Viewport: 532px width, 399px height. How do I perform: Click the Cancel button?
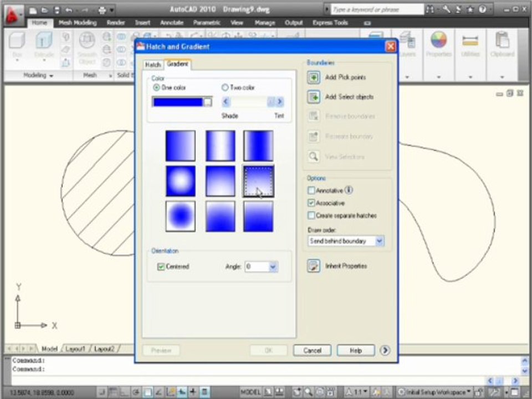[x=312, y=350]
